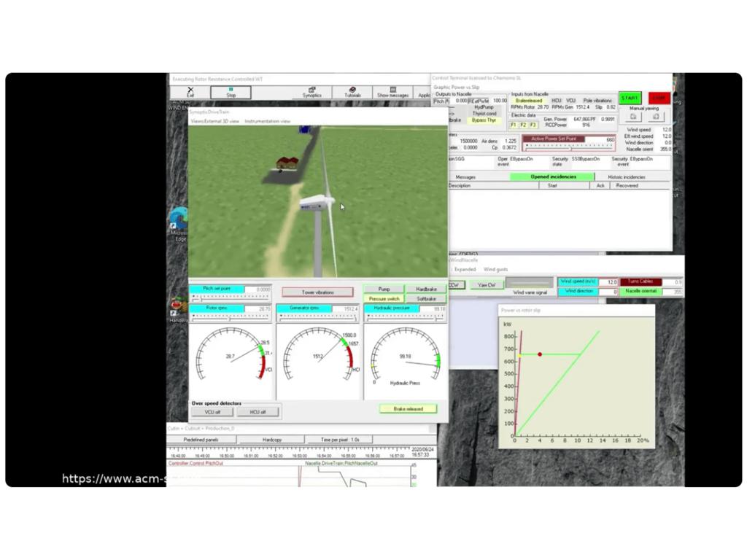Open the Tutorials toolbar icon
Viewport: 747px width, 560px height.
click(x=352, y=92)
